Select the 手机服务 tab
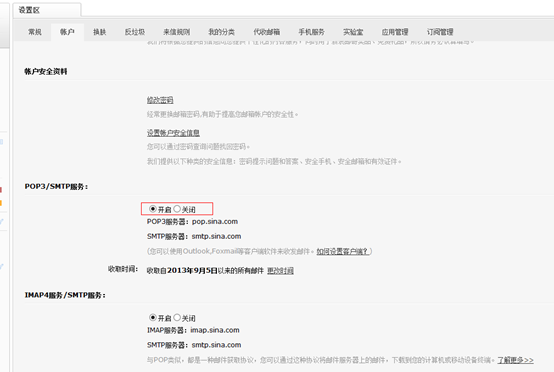The width and height of the screenshot is (554, 372). pos(312,32)
